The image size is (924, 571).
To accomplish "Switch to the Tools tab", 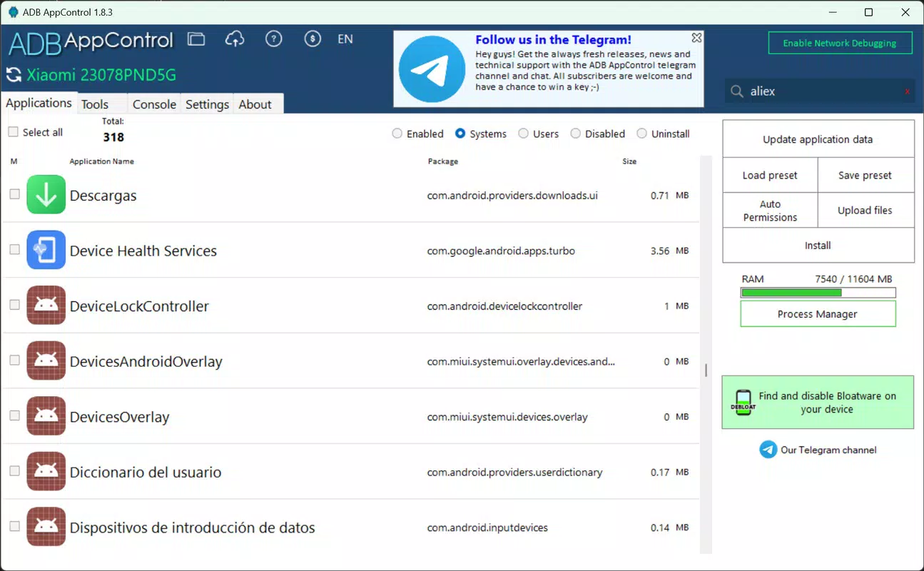I will [x=102, y=104].
